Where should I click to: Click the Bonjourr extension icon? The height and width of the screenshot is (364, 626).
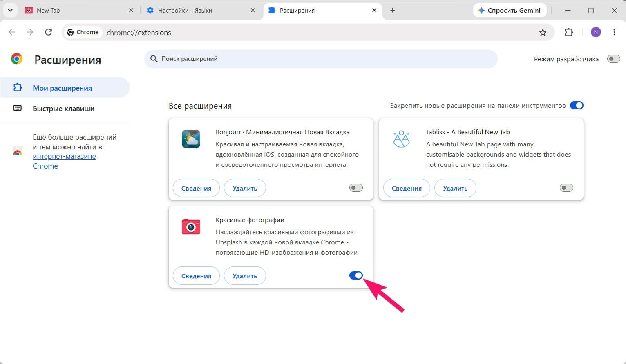pyautogui.click(x=191, y=139)
